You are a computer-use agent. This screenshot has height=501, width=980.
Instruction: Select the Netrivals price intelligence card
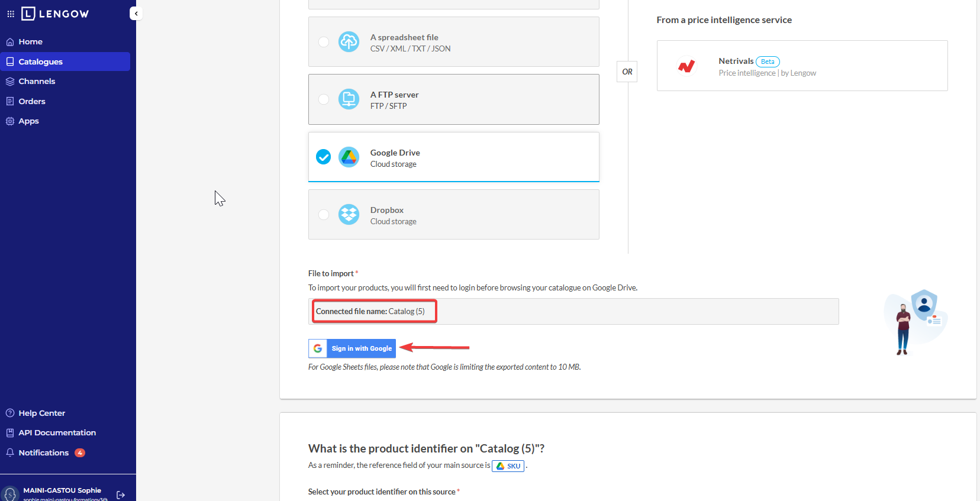coord(802,66)
